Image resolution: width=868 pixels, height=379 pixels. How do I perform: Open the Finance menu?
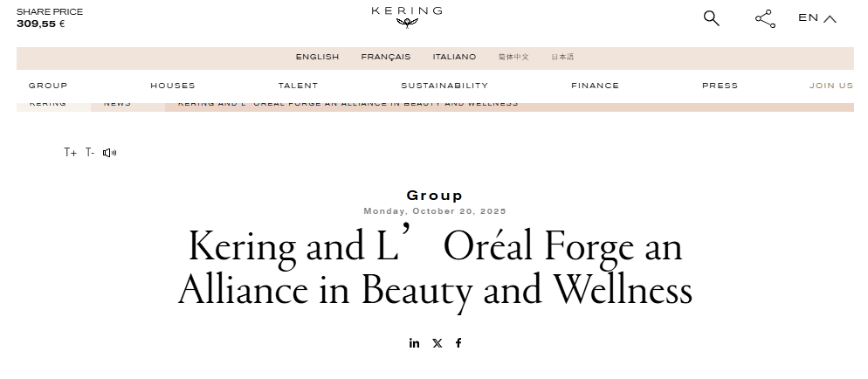595,86
